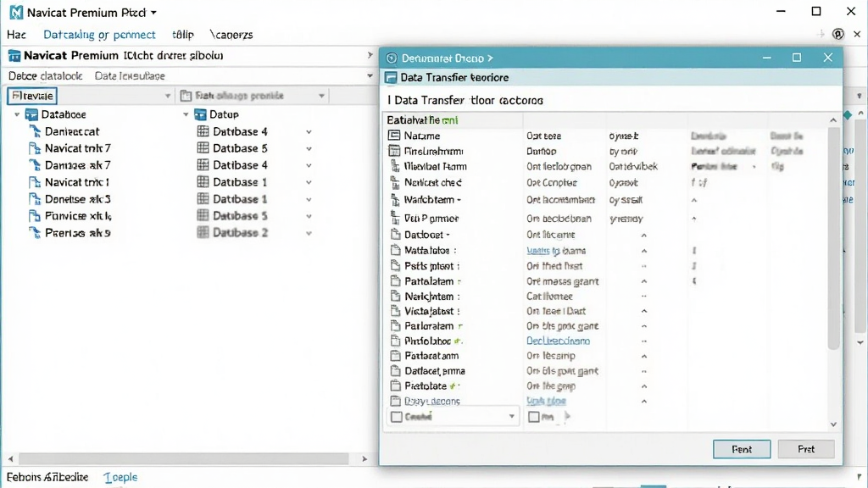Open Navicat Premium Ptcd title dropdown
The image size is (868, 488).
tap(154, 12)
